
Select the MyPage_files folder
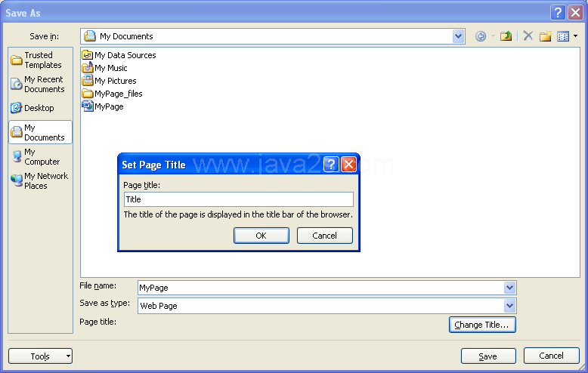point(112,94)
